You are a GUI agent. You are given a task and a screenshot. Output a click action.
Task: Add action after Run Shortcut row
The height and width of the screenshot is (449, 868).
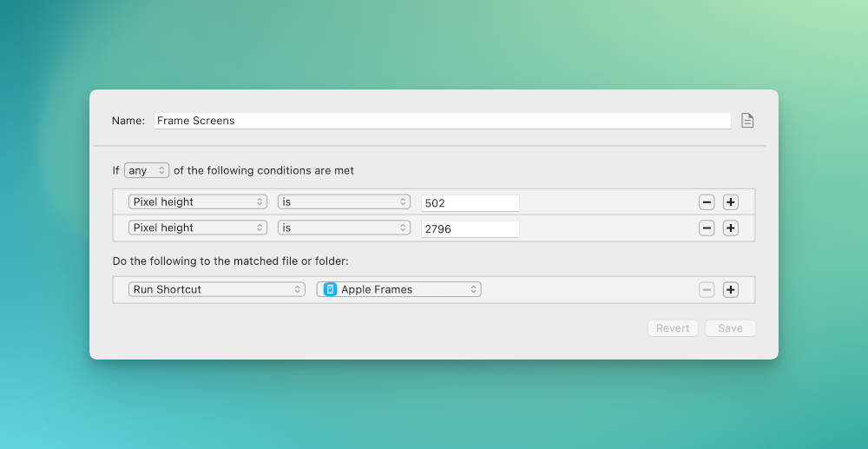[731, 289]
